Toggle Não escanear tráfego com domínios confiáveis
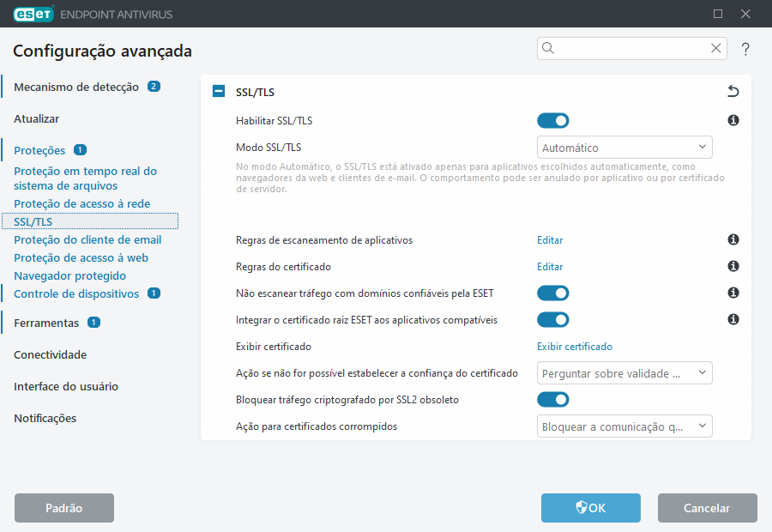Image resolution: width=772 pixels, height=532 pixels. [552, 293]
